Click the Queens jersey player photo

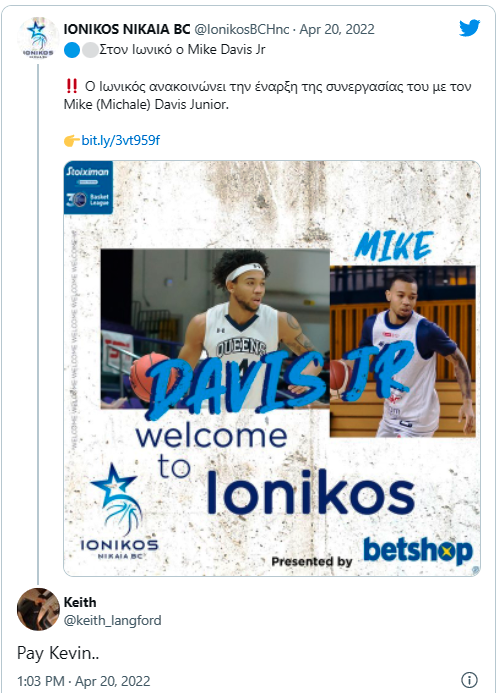click(x=215, y=329)
